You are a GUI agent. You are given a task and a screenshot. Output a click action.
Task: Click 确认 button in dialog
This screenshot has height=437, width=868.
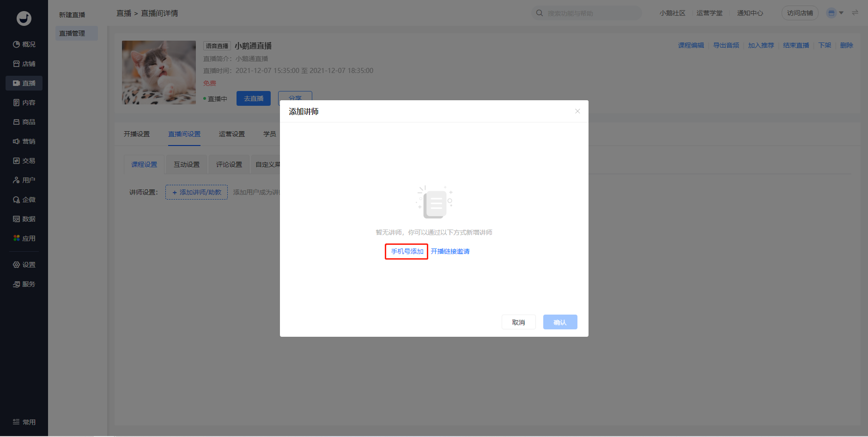[560, 322]
